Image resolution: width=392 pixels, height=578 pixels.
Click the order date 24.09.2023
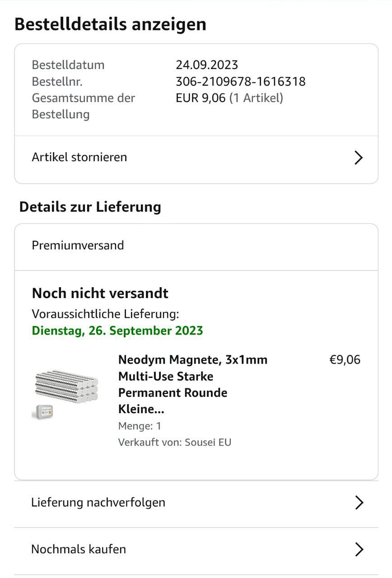207,65
